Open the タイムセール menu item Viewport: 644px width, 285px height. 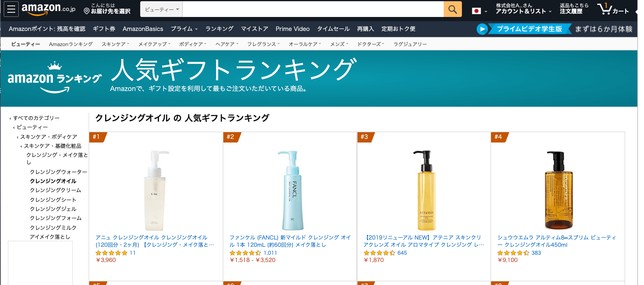pos(333,29)
